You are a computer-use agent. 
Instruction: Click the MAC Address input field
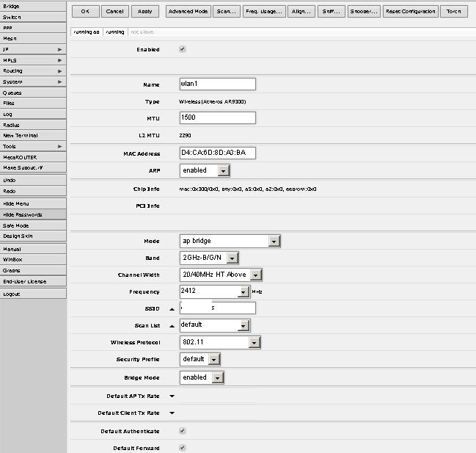click(x=217, y=153)
